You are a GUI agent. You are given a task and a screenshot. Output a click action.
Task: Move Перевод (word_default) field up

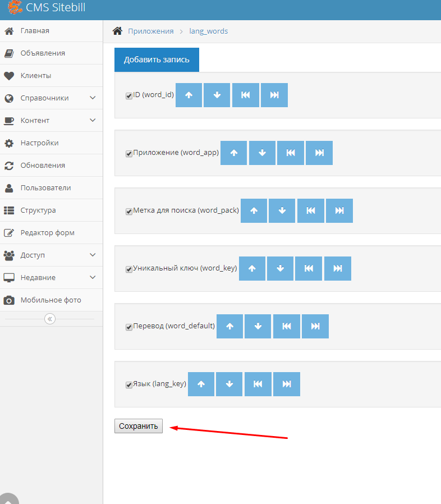click(x=229, y=326)
